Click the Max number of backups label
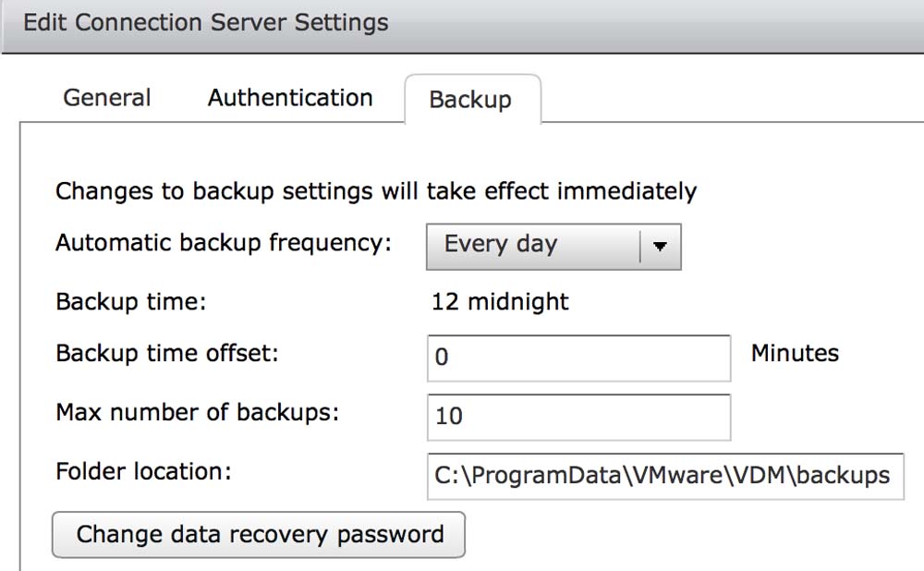The height and width of the screenshot is (571, 924). click(198, 412)
